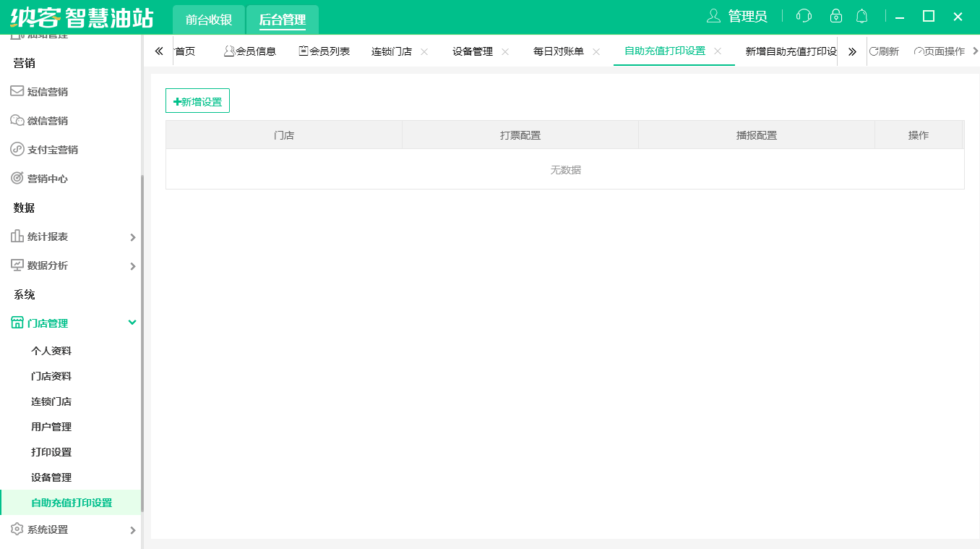The width and height of the screenshot is (980, 549).
Task: Open notifications with the bell icon
Action: (861, 15)
